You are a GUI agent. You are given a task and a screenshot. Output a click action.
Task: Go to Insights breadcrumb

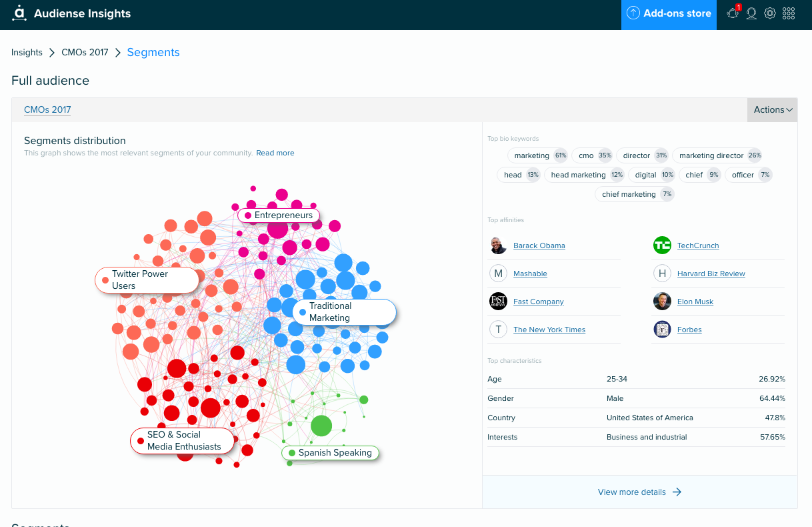27,52
